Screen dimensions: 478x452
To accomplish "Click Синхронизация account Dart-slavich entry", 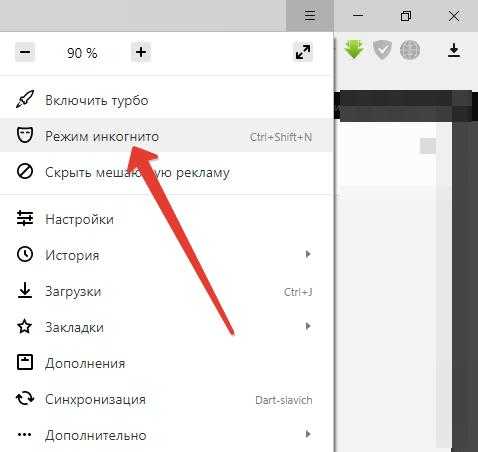I will tap(166, 399).
